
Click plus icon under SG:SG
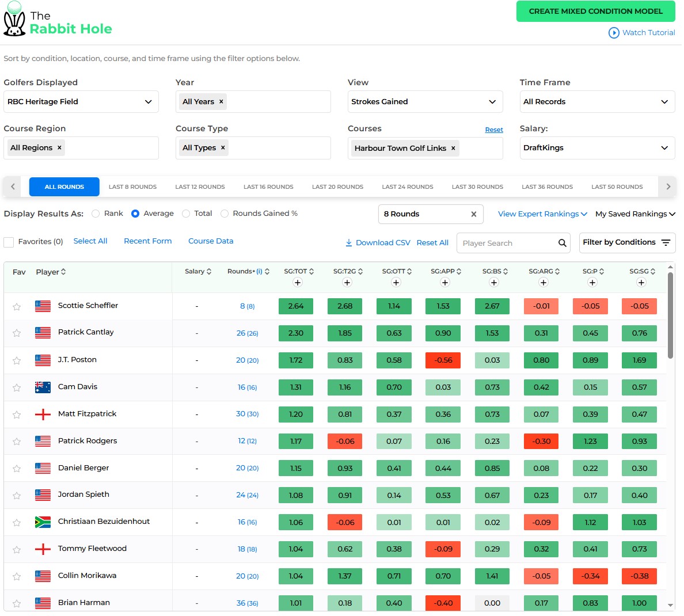643,284
